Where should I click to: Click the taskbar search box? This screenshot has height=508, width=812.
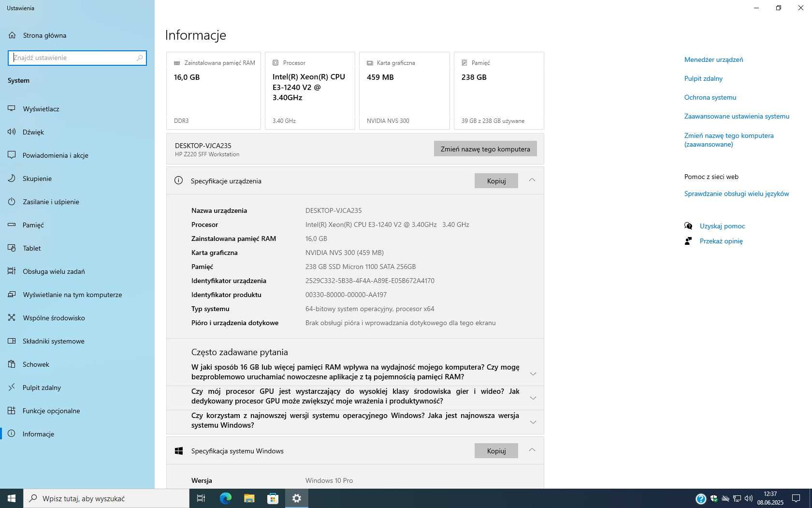pos(106,498)
